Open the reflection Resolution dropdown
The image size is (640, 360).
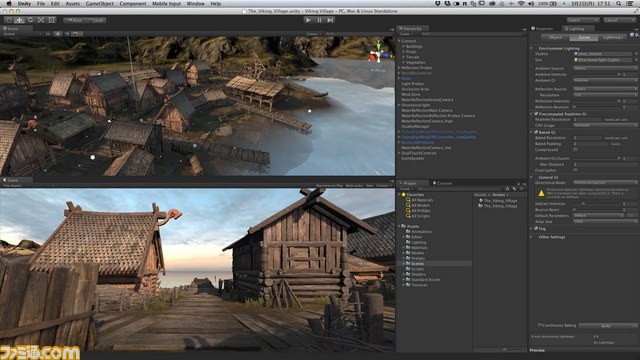pyautogui.click(x=605, y=95)
